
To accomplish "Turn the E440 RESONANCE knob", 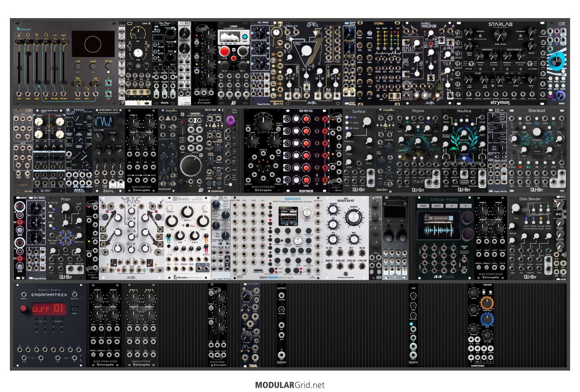I will coord(333,210).
